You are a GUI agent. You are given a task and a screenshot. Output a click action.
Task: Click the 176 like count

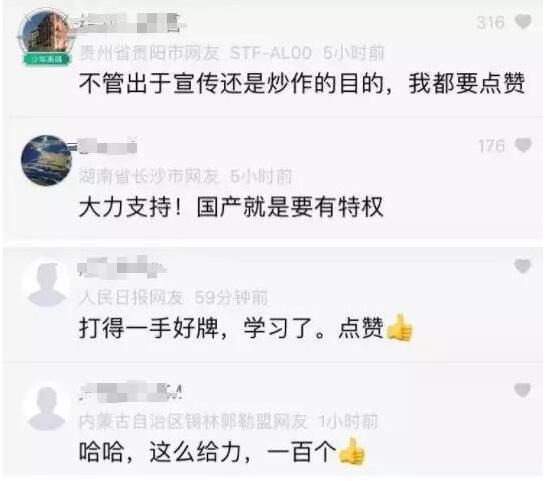click(x=492, y=146)
